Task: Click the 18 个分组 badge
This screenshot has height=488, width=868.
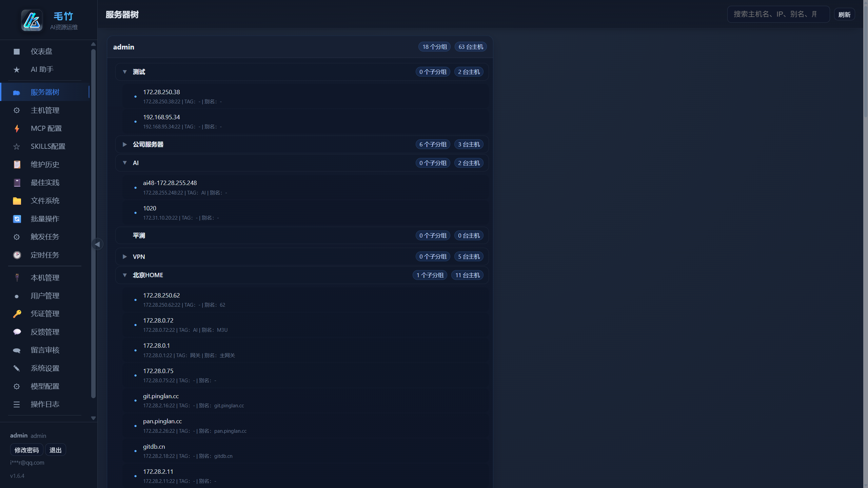Action: (x=435, y=47)
